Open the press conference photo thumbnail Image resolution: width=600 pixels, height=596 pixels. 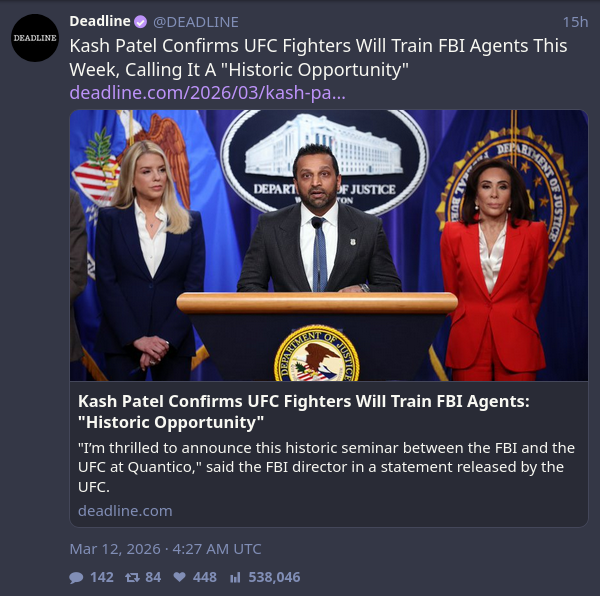(x=329, y=245)
